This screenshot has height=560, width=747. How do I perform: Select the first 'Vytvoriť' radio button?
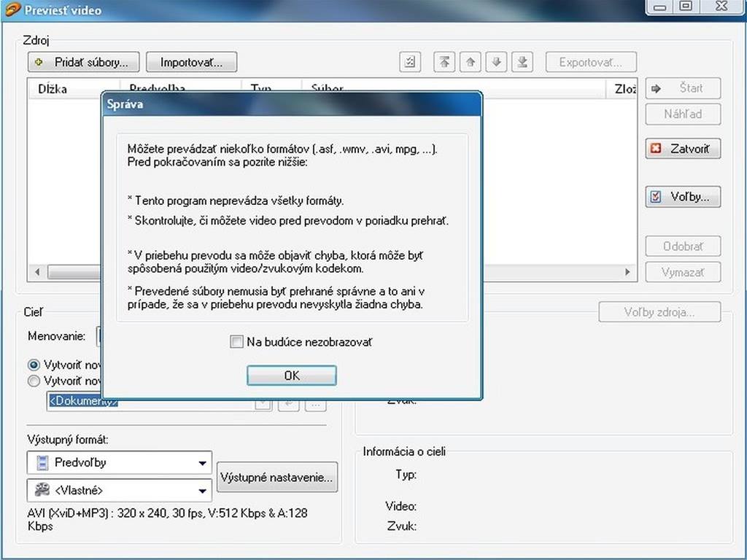click(34, 365)
